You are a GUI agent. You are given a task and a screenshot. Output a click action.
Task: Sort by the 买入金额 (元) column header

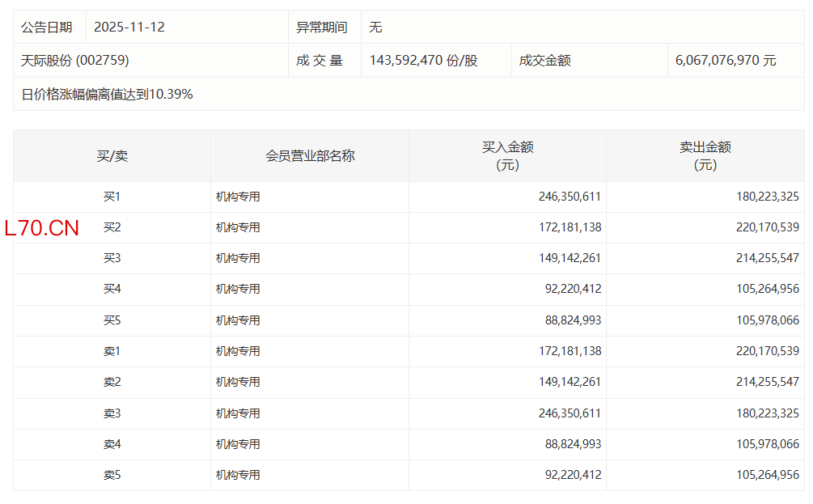(507, 156)
